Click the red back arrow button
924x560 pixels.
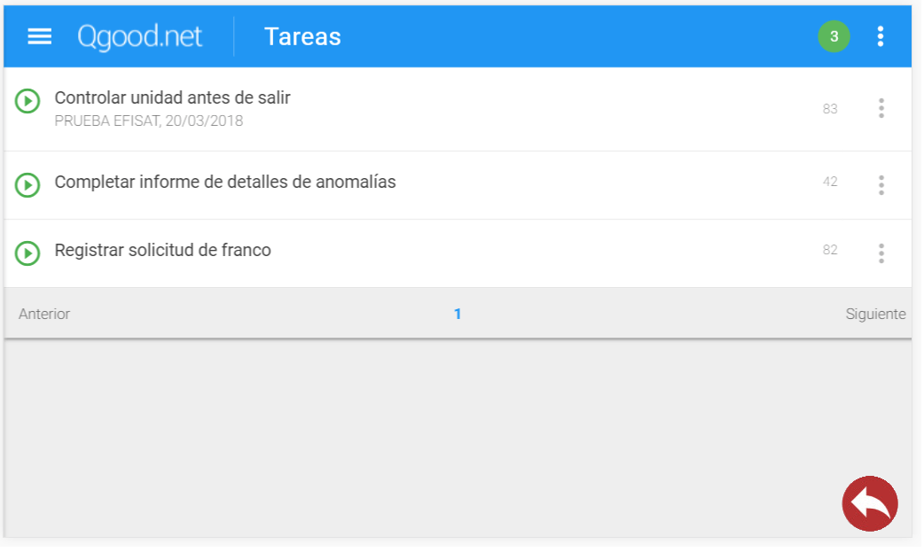tap(869, 503)
